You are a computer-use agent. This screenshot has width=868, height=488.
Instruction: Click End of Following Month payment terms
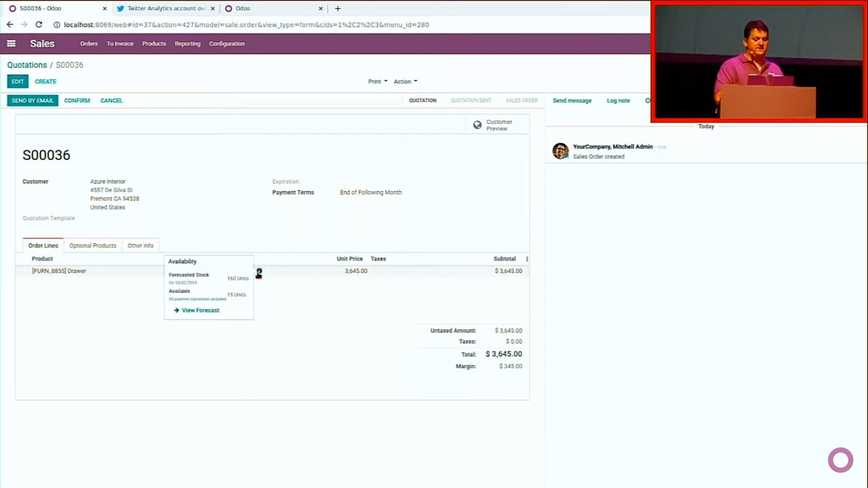click(x=371, y=193)
